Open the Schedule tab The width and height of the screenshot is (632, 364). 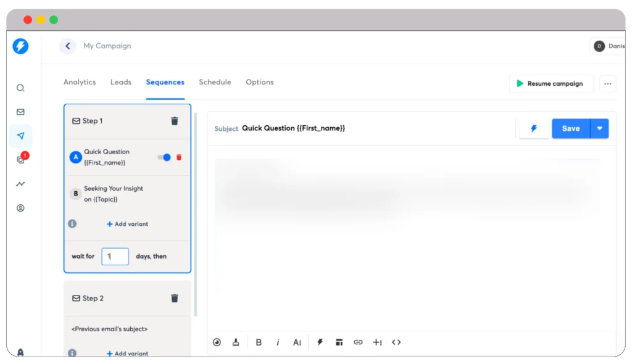(x=215, y=82)
